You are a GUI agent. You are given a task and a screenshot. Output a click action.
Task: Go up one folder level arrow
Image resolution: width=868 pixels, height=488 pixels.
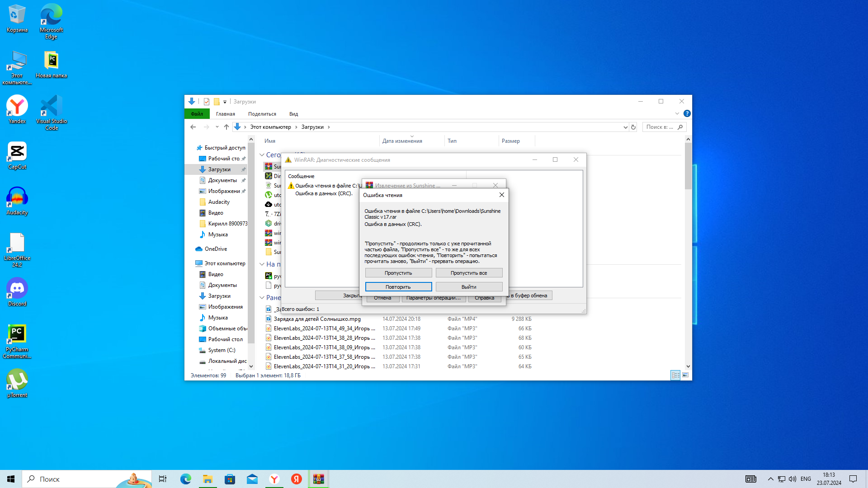[226, 127]
